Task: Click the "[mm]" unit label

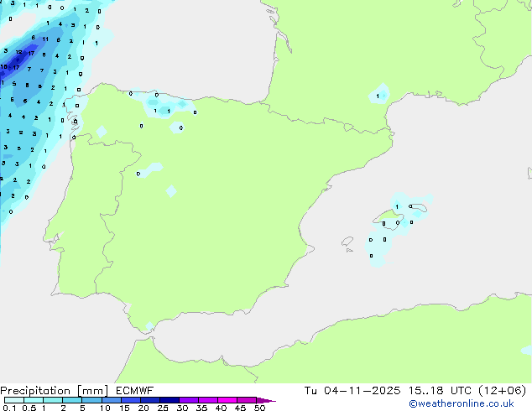Action: [x=93, y=391]
